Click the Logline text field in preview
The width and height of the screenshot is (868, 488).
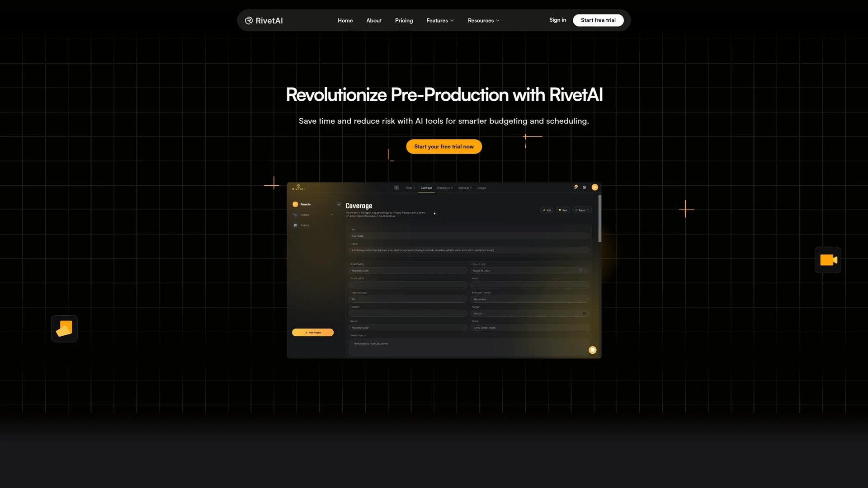tap(469, 250)
